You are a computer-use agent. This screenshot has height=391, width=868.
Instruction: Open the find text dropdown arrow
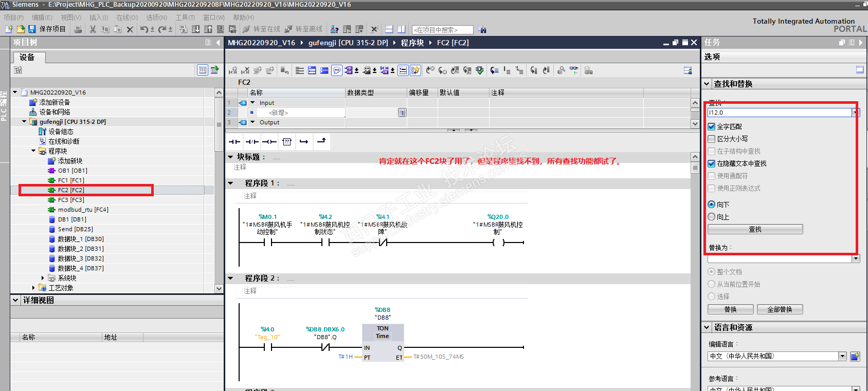(855, 113)
